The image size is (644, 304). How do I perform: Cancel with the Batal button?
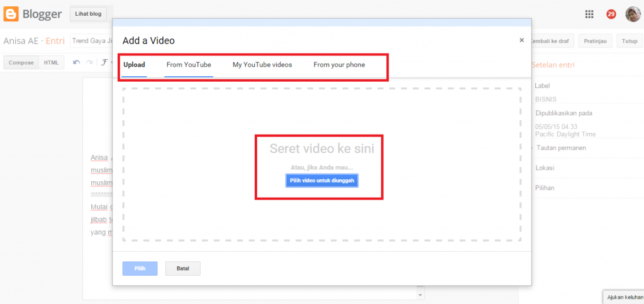(x=183, y=269)
